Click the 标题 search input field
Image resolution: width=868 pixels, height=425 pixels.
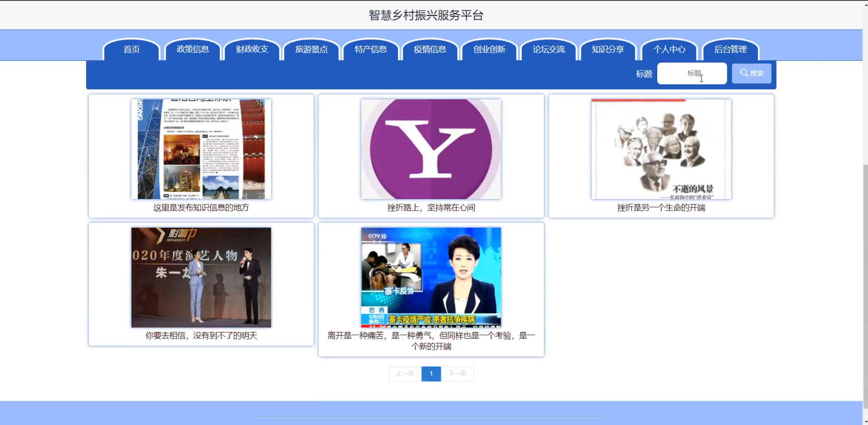coord(692,73)
